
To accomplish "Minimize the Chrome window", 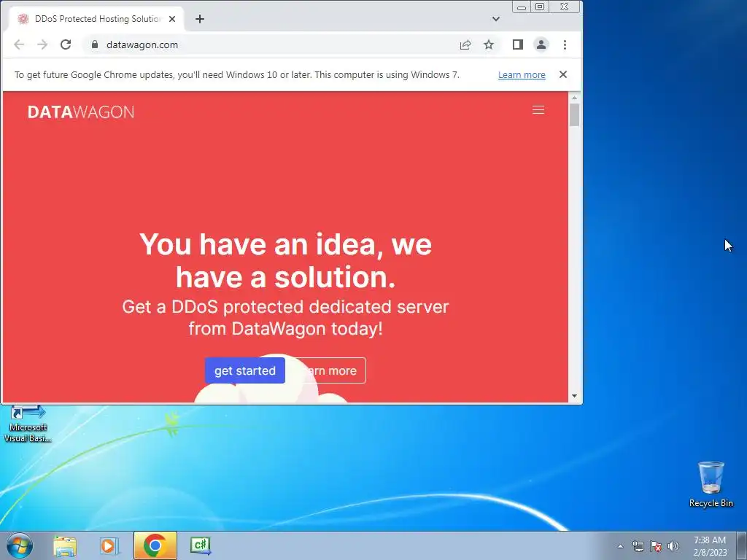I will coord(522,7).
